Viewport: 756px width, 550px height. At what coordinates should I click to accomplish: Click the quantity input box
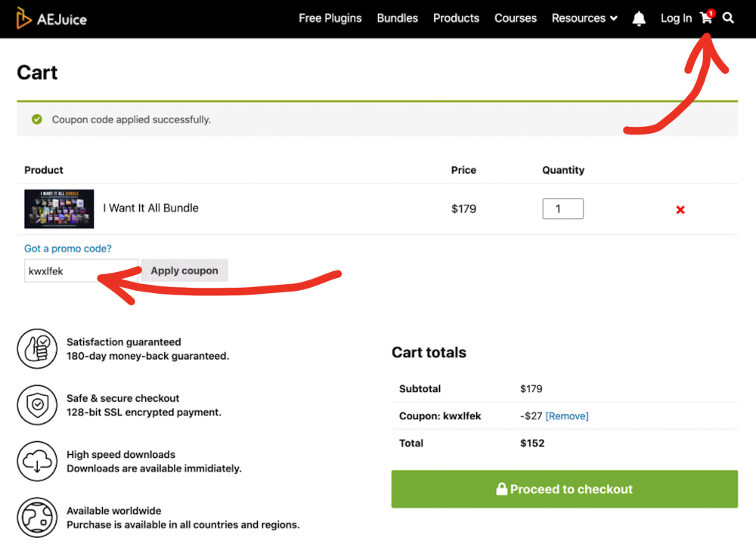[x=562, y=209]
